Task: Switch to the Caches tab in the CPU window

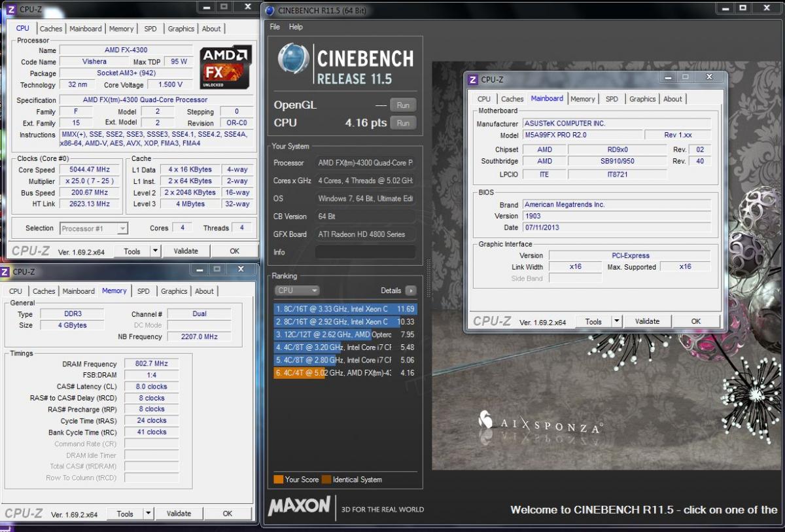Action: click(x=51, y=29)
